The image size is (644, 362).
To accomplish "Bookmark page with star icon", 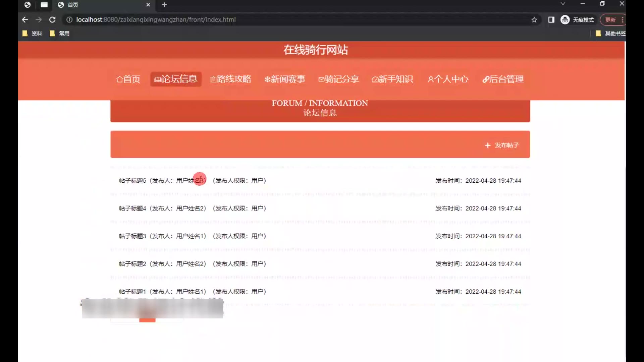I will click(x=534, y=20).
